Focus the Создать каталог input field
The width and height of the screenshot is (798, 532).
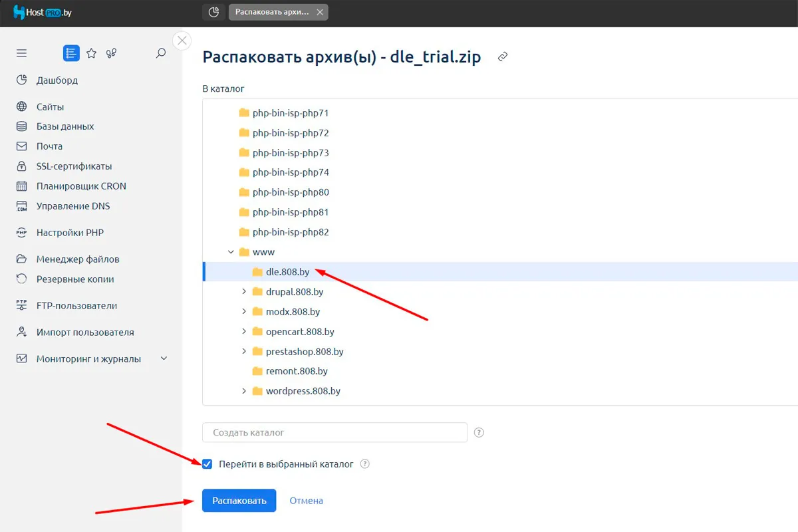click(335, 432)
